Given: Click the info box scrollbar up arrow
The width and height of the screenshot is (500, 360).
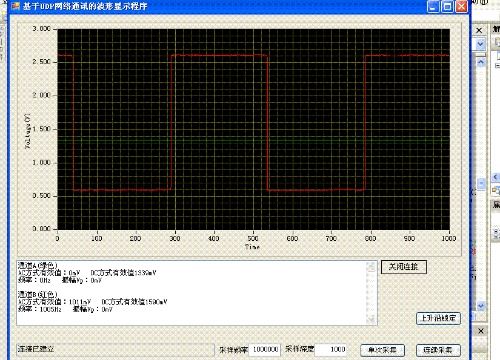Looking at the screenshot, I should coord(371,266).
